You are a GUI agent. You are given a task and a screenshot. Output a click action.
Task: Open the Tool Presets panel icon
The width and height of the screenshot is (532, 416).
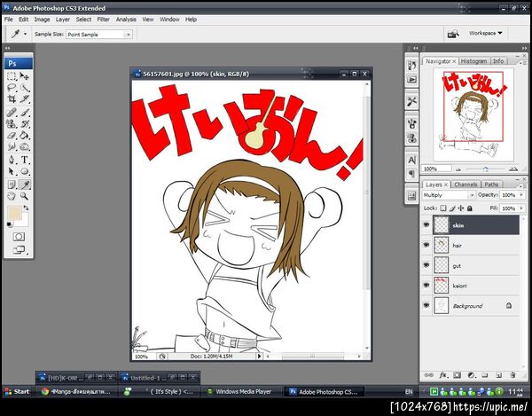[x=411, y=101]
